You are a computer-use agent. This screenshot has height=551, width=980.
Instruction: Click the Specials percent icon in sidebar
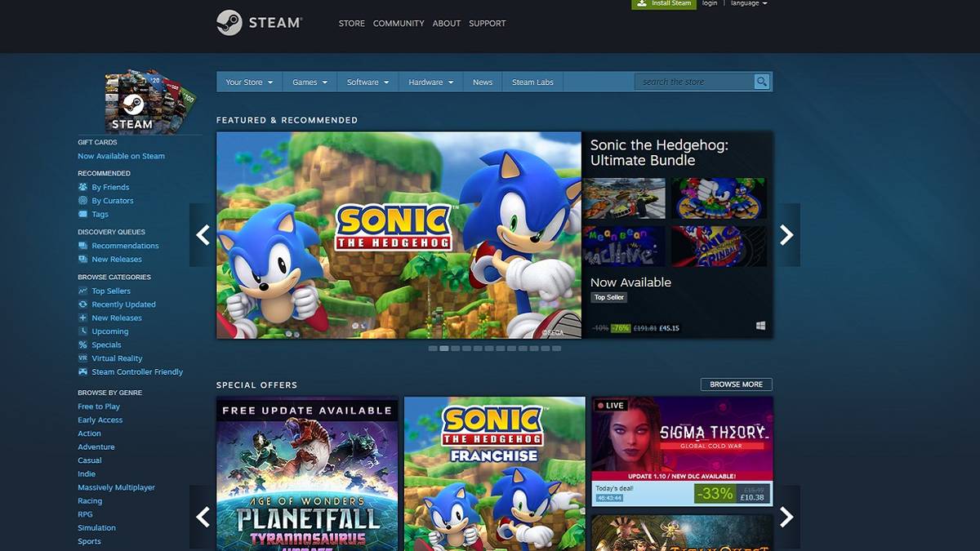pos(82,344)
